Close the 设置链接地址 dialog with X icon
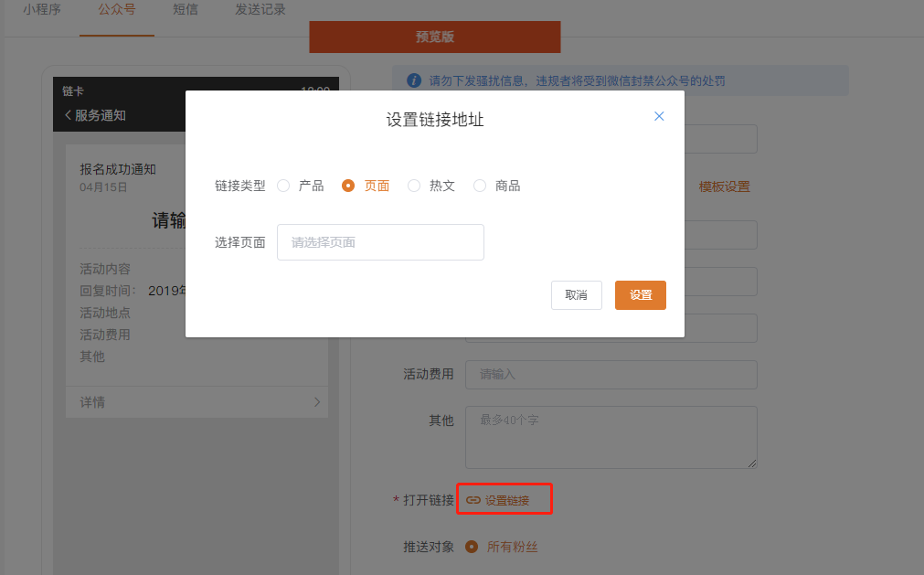Image resolution: width=924 pixels, height=575 pixels. click(x=659, y=116)
